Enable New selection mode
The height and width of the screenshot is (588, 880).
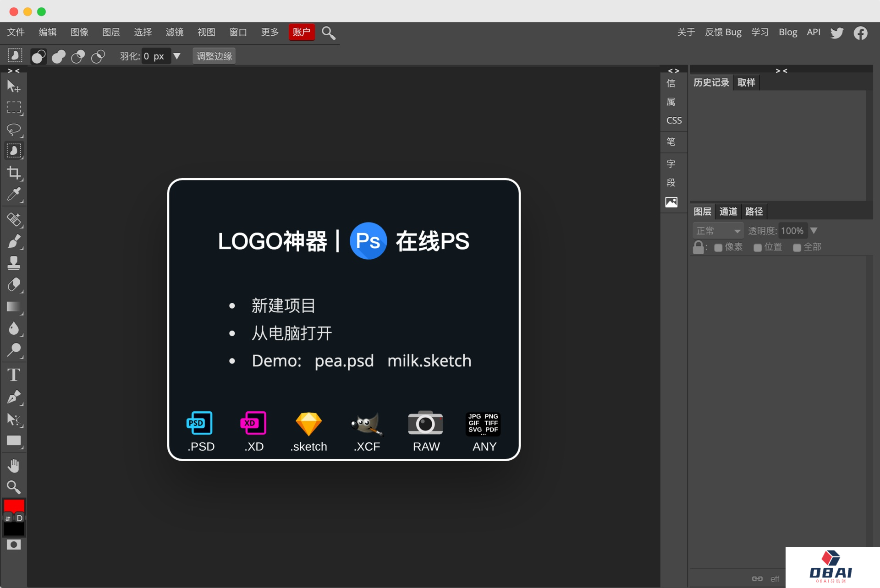point(38,56)
